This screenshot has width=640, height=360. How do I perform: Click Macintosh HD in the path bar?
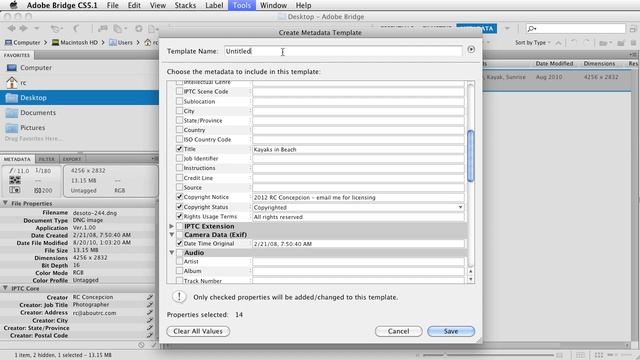[x=75, y=42]
